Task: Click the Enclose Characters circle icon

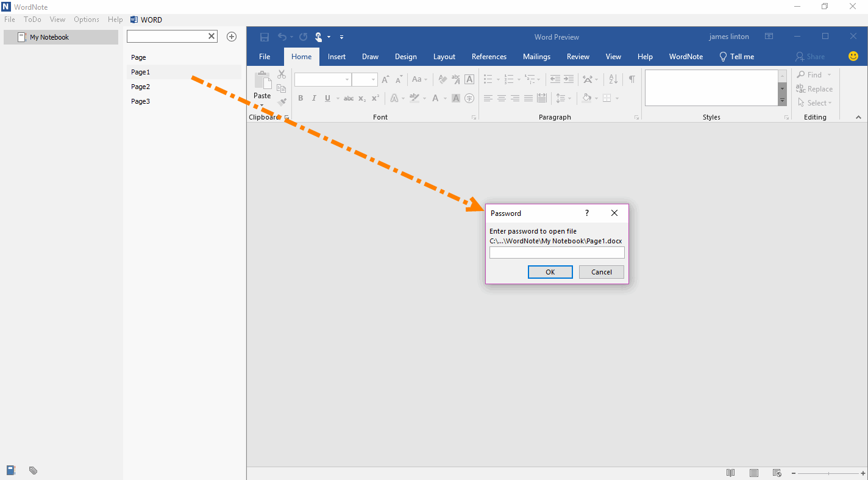Action: [469, 98]
